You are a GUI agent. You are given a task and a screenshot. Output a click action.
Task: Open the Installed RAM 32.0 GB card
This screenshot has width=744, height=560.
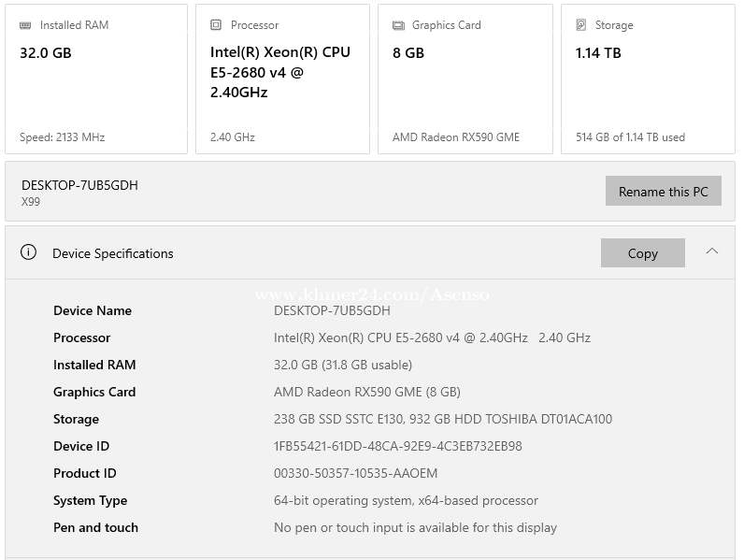click(96, 79)
